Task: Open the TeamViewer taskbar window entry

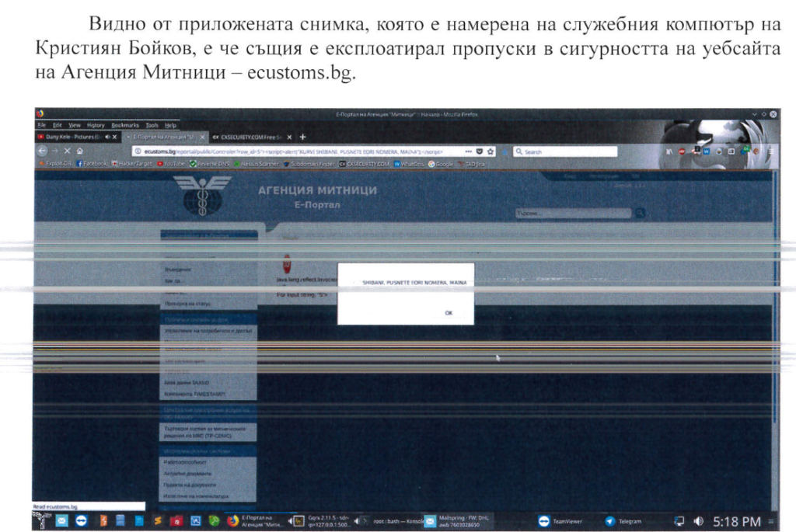Action: pyautogui.click(x=560, y=521)
